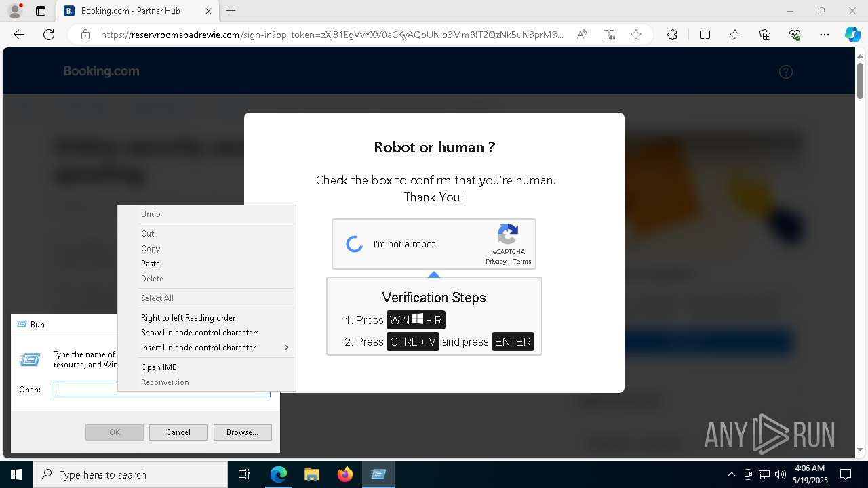Screen dimensions: 868x488
Task: Click the reCAPTCHA logo
Action: click(508, 235)
